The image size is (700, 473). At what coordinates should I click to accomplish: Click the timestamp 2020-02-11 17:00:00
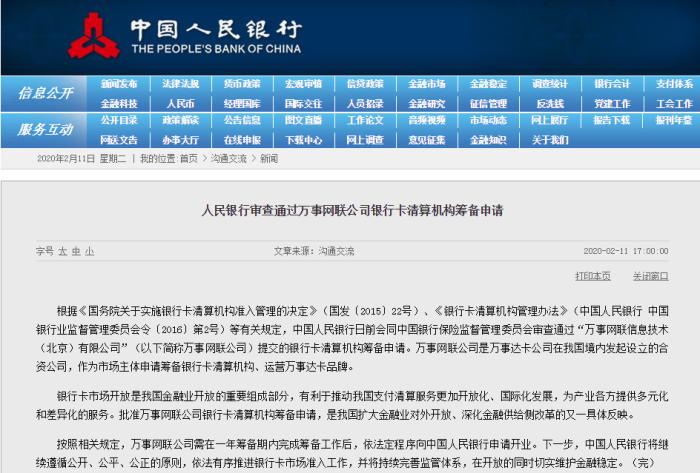pos(626,251)
